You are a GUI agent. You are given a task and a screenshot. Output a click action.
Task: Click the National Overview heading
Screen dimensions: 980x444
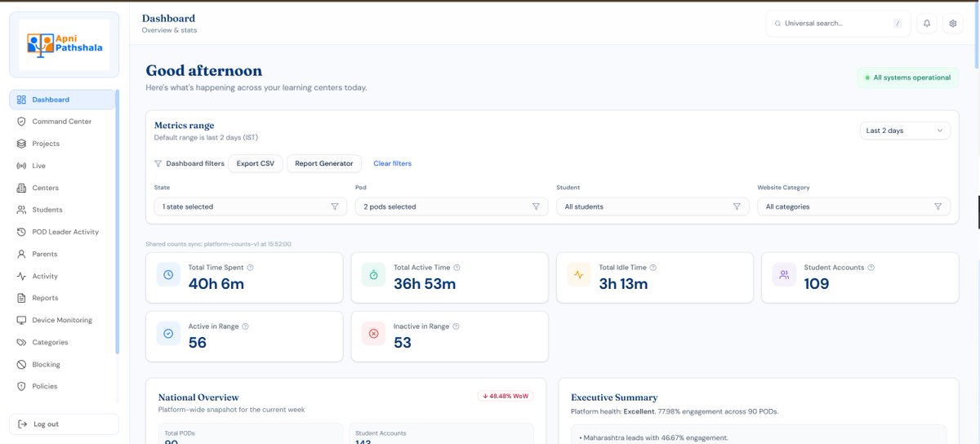point(198,397)
